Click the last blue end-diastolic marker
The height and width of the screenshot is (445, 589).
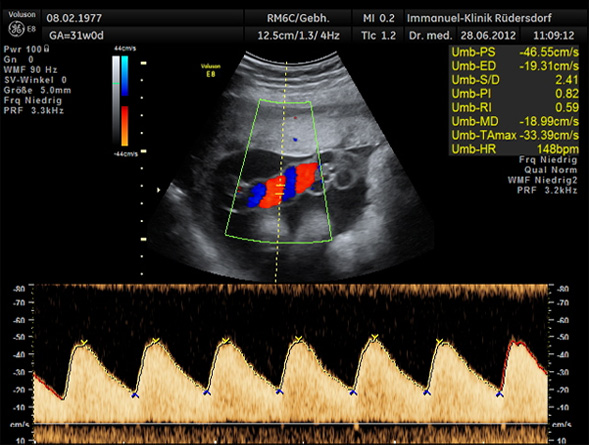click(499, 394)
